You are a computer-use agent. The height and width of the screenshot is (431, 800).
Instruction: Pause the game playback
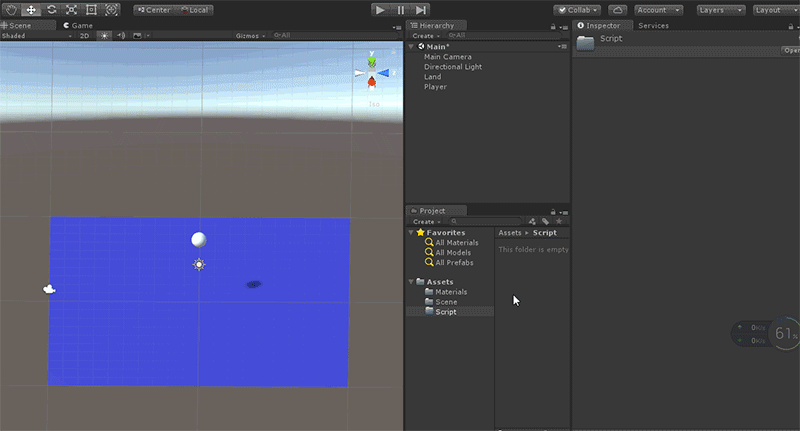(x=401, y=10)
